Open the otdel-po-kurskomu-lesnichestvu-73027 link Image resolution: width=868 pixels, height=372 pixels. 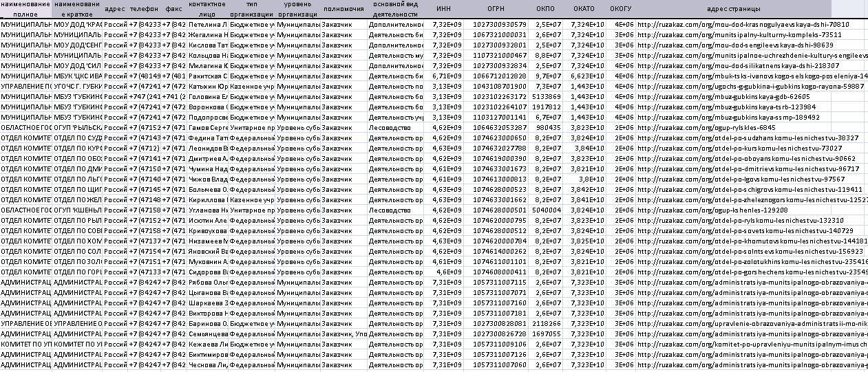pos(739,148)
